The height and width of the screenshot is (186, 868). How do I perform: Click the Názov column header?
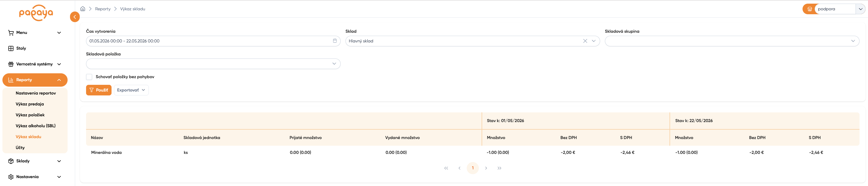pyautogui.click(x=97, y=138)
